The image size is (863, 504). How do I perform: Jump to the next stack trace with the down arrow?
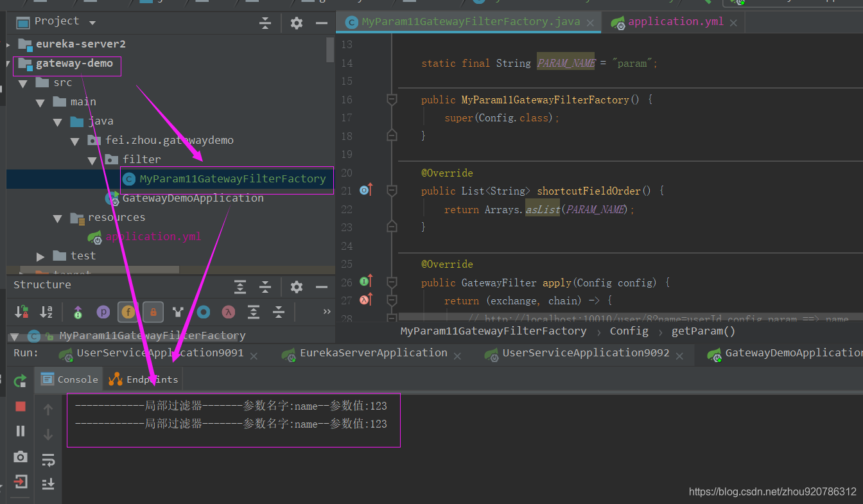tap(48, 435)
